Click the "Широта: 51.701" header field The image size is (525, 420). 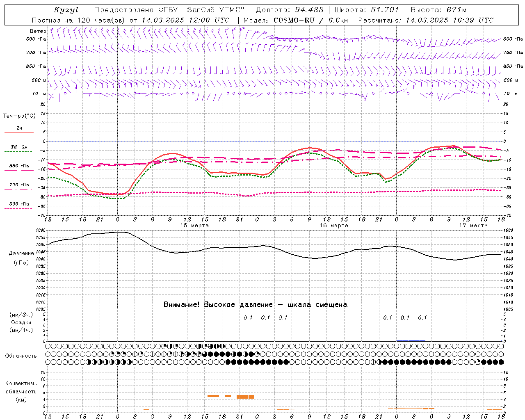tap(367, 10)
